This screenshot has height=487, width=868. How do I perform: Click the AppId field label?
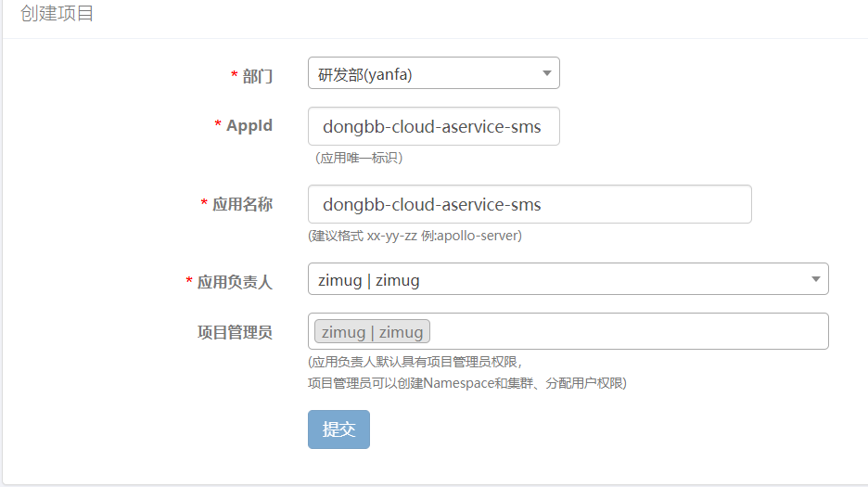(x=249, y=125)
